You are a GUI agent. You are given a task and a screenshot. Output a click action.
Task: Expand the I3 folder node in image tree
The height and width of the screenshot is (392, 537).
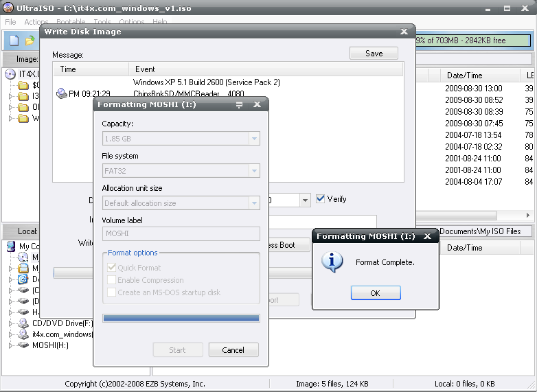point(10,97)
